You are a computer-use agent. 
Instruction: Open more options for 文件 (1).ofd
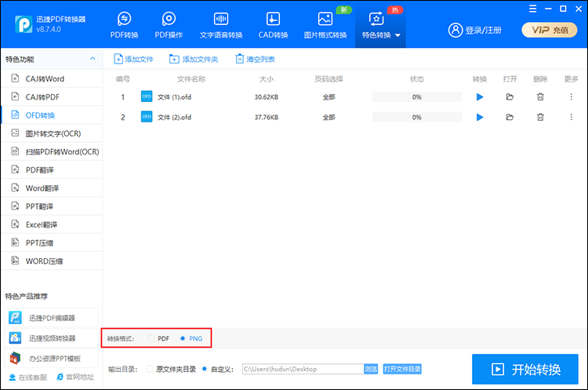pos(571,97)
